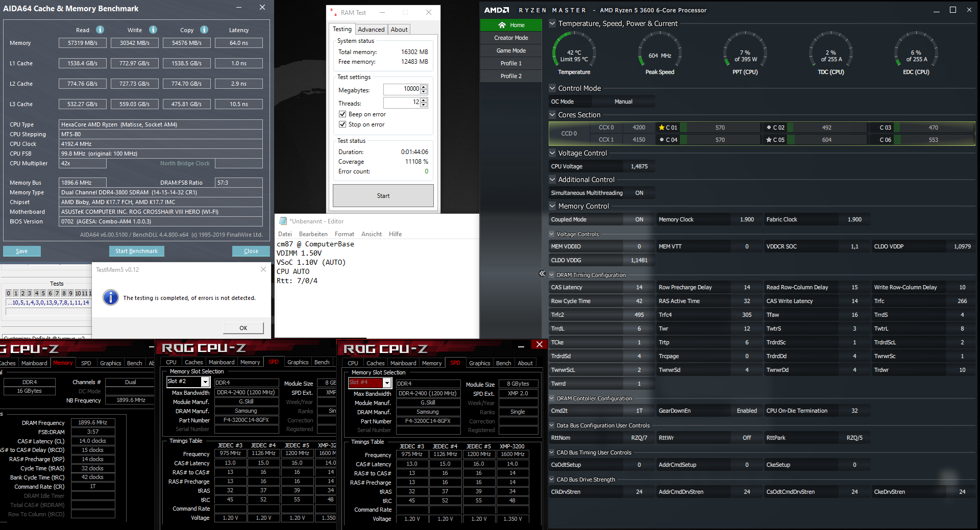
Task: Click the Close button in AIDA64
Action: point(251,251)
